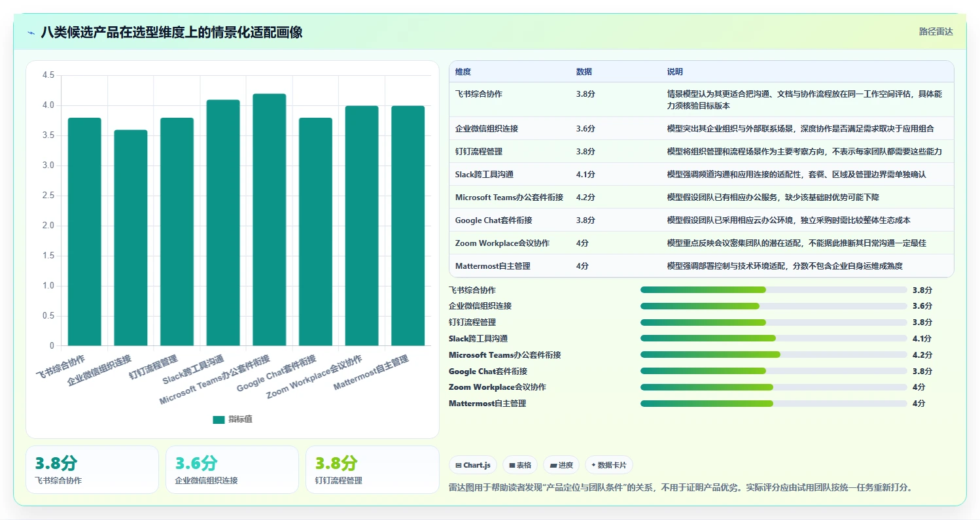Click the Mattermost description about 部署控制
This screenshot has width=980, height=520.
coord(784,266)
